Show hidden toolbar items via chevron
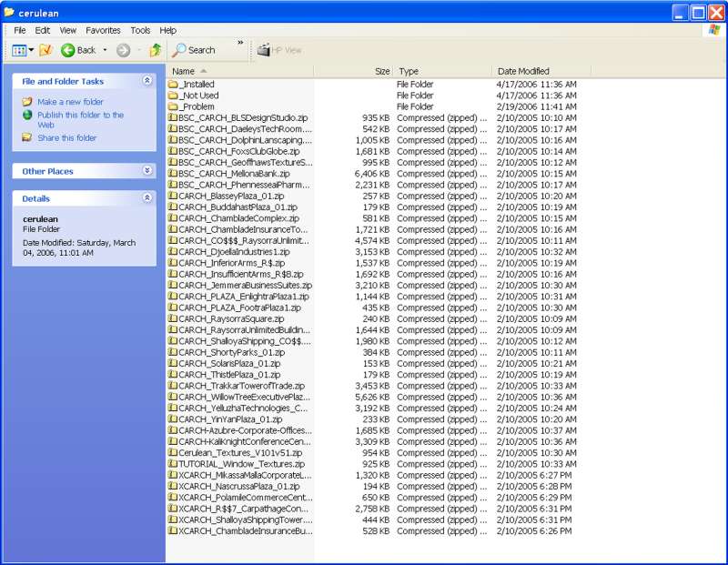Image resolution: width=728 pixels, height=565 pixels. pyautogui.click(x=240, y=43)
